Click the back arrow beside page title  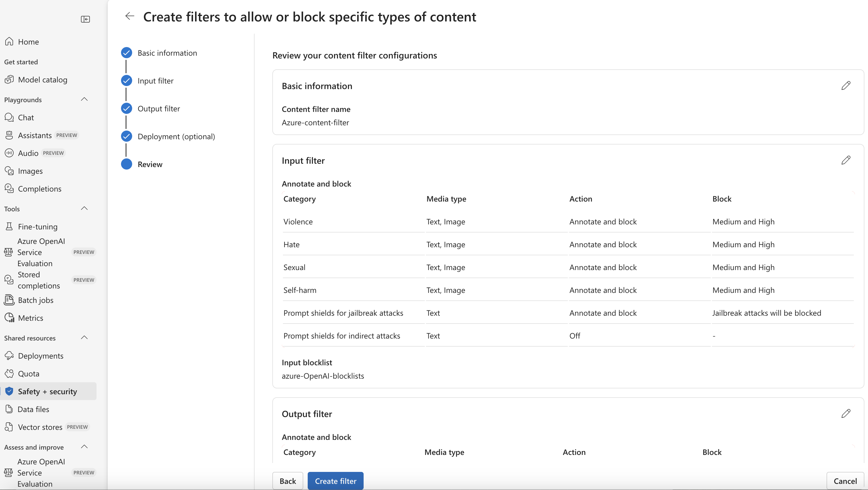coord(129,16)
